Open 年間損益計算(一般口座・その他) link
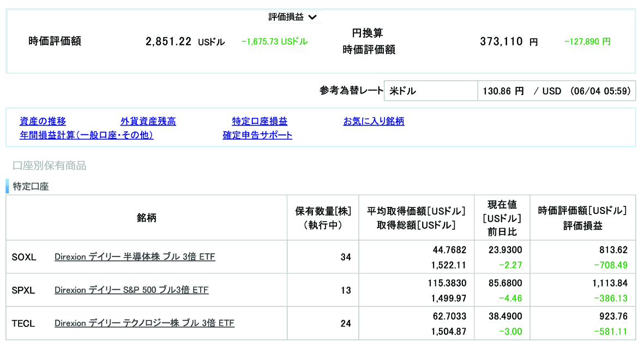 point(86,135)
